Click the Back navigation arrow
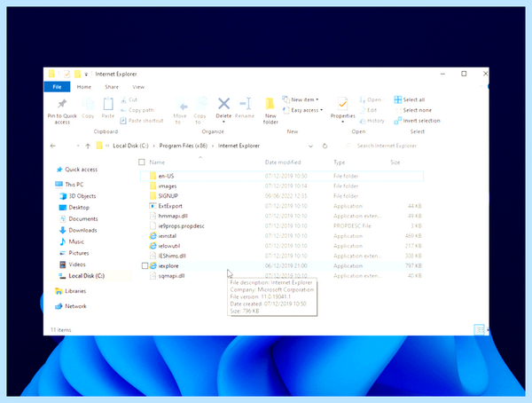Image resolution: width=532 pixels, height=403 pixels. point(53,146)
